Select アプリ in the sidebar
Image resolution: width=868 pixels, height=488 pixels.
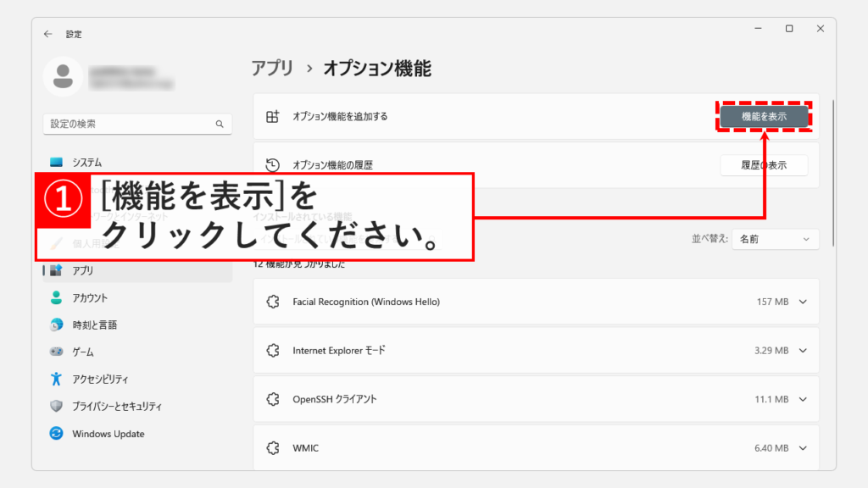[x=82, y=271]
